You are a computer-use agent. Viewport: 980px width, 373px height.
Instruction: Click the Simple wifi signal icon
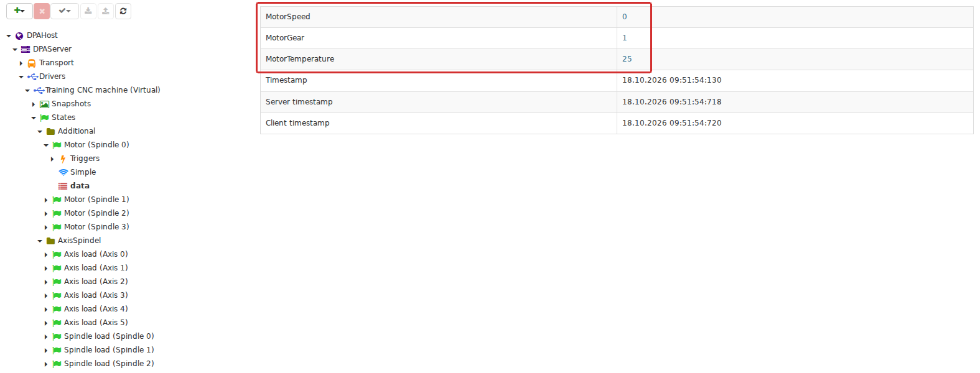click(x=63, y=172)
